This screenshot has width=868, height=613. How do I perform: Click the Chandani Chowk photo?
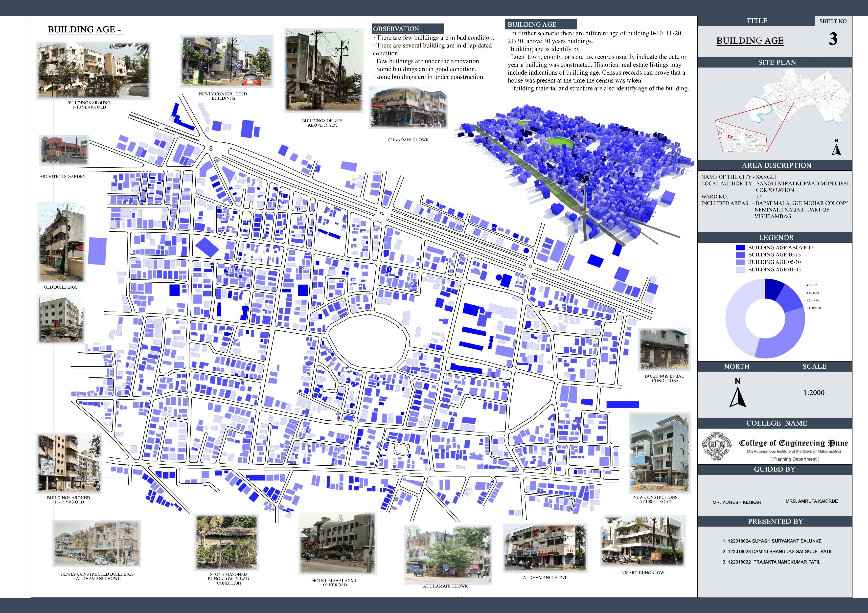(x=408, y=108)
